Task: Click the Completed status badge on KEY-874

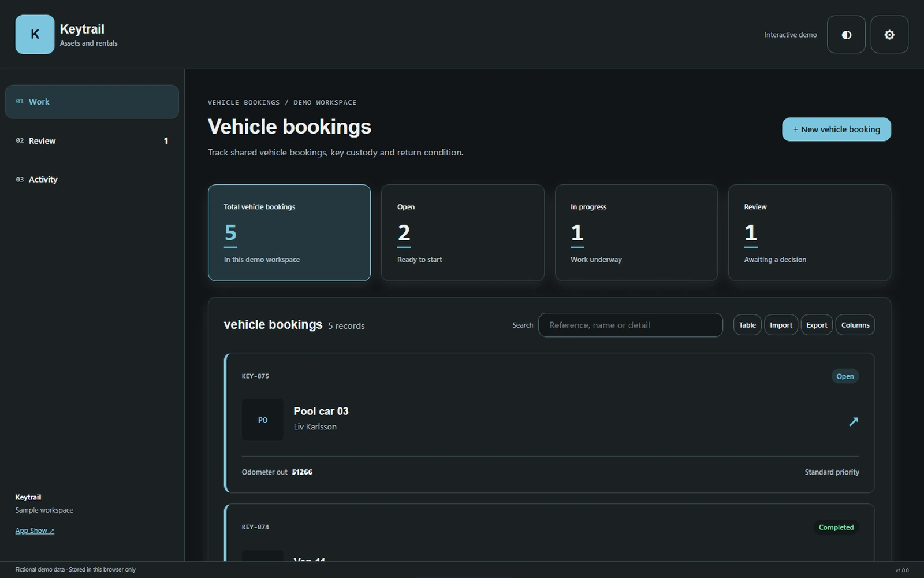Action: tap(836, 527)
